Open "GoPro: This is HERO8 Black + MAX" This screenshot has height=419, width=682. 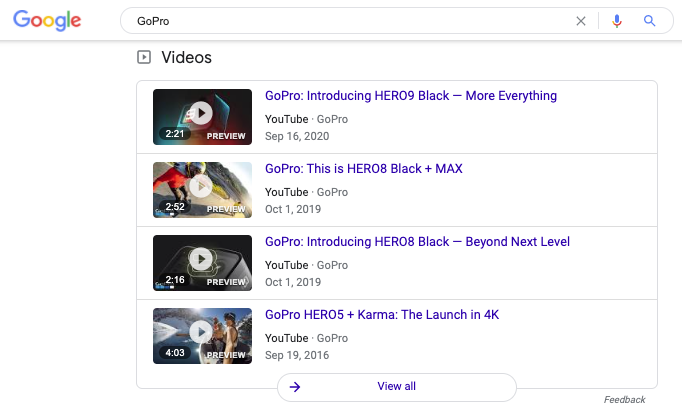[363, 169]
